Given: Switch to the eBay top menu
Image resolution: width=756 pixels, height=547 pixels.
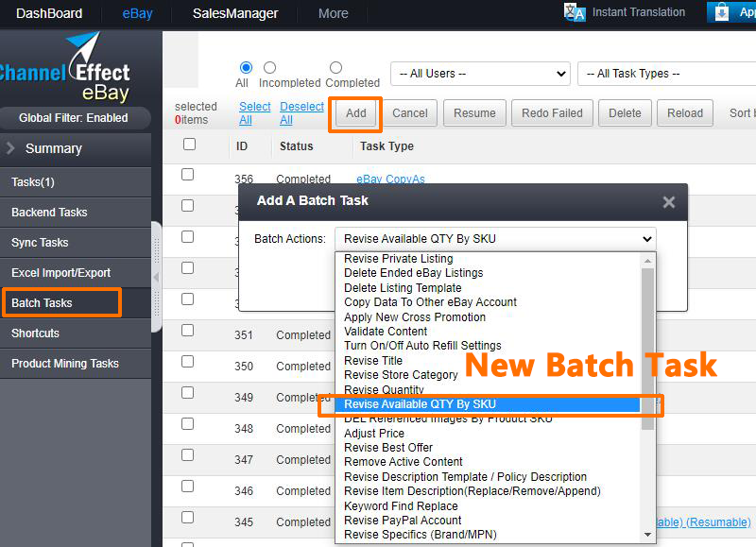Looking at the screenshot, I should pyautogui.click(x=137, y=13).
